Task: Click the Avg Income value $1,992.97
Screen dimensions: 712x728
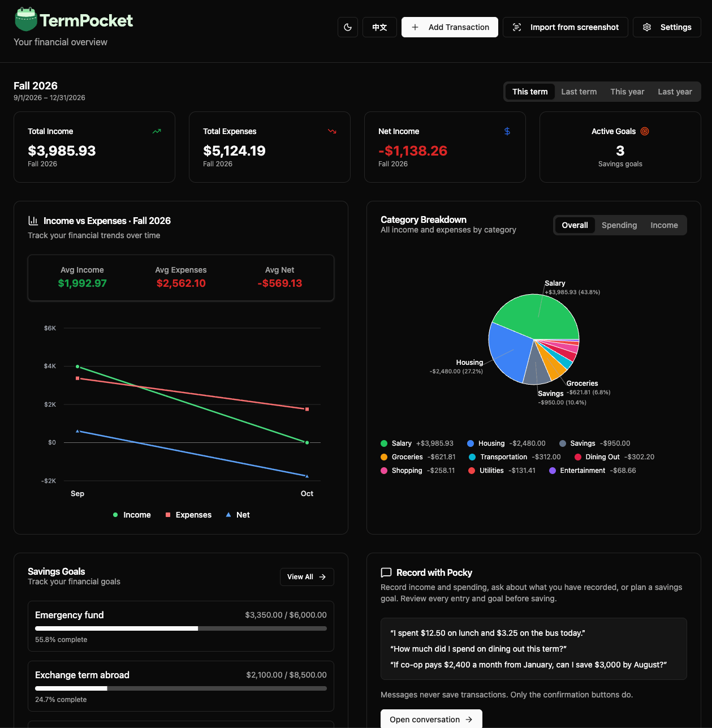Action: (82, 283)
